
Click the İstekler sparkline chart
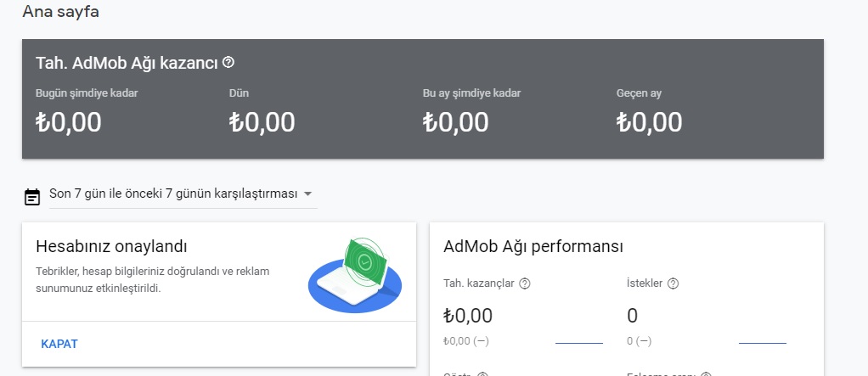click(x=763, y=343)
